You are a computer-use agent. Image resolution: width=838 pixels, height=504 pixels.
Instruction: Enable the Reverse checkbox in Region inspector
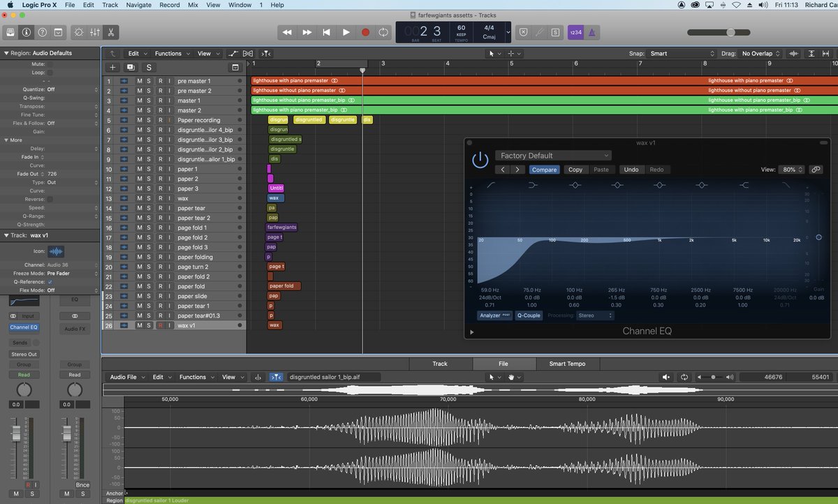50,199
